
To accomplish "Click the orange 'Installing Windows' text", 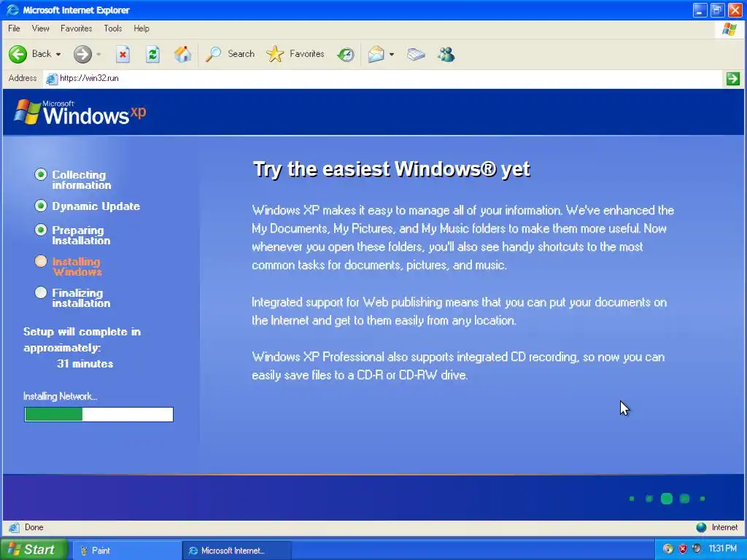I will coord(77,267).
